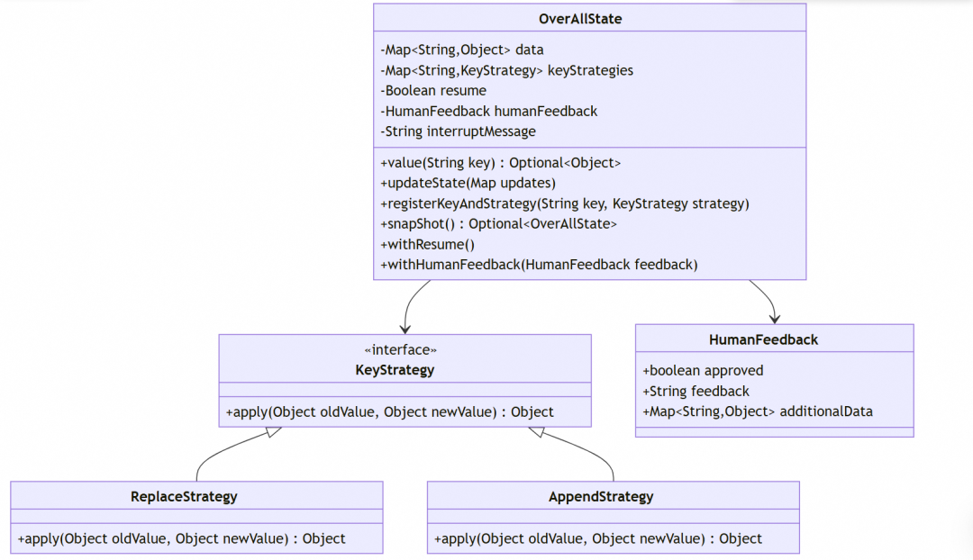Click the 'Boolean resume' attribute
This screenshot has height=560, width=973.
point(433,91)
